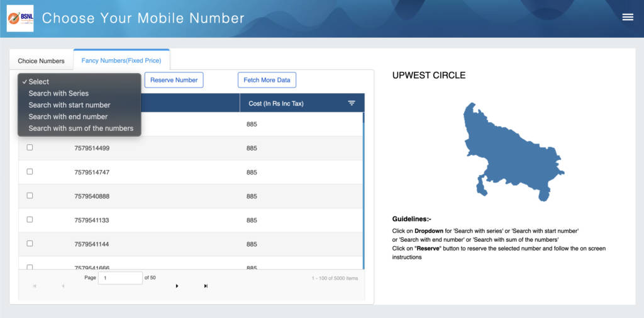Open the hamburger menu in the header
644x318 pixels.
point(628,17)
